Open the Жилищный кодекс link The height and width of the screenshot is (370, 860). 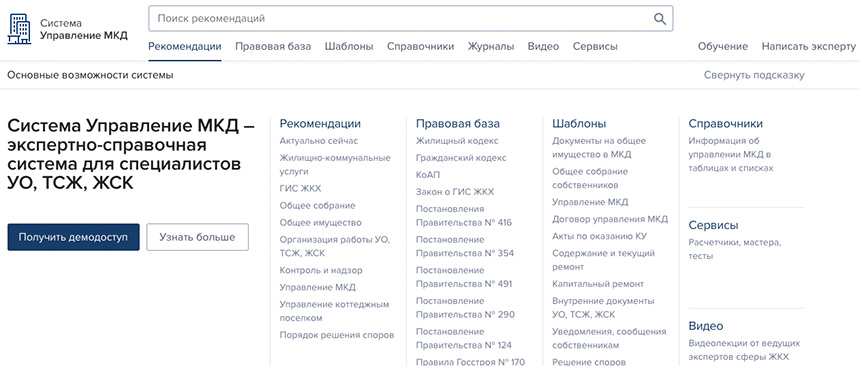(457, 141)
